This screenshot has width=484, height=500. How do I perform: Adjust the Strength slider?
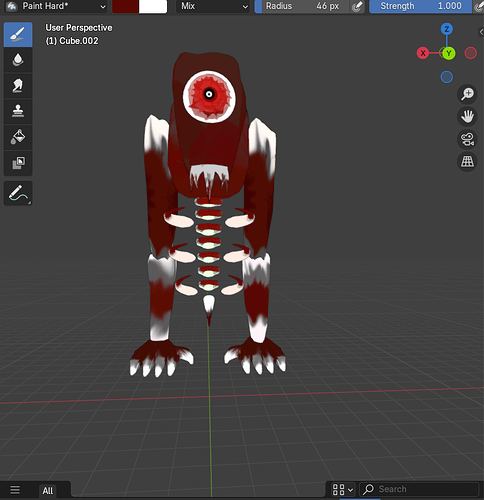(x=421, y=6)
